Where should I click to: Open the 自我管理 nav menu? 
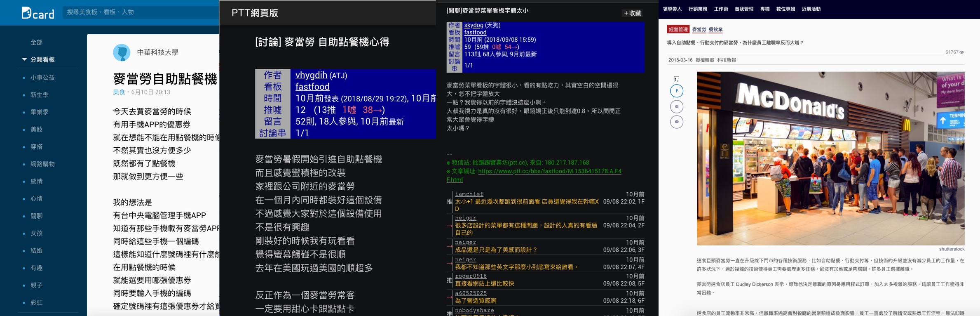click(744, 9)
